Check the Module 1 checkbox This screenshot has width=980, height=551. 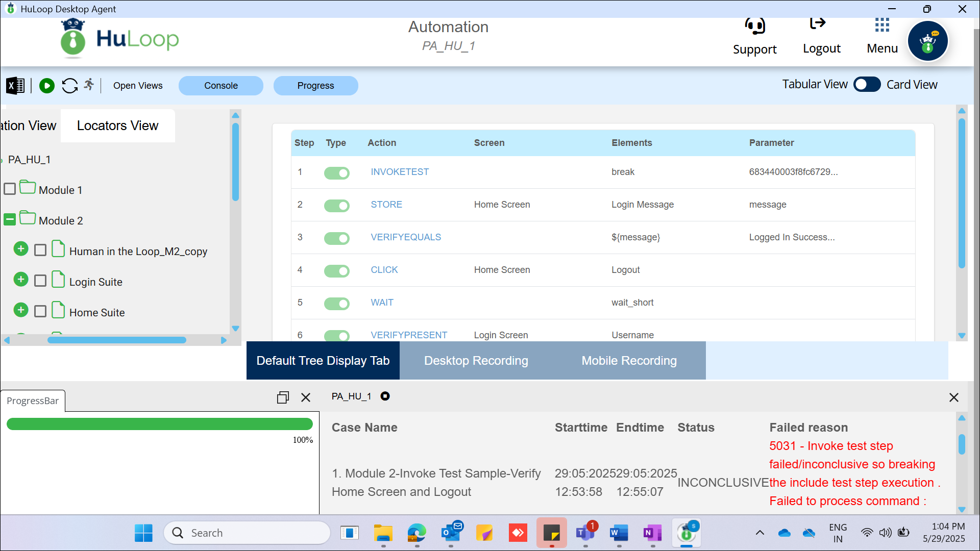coord(10,189)
